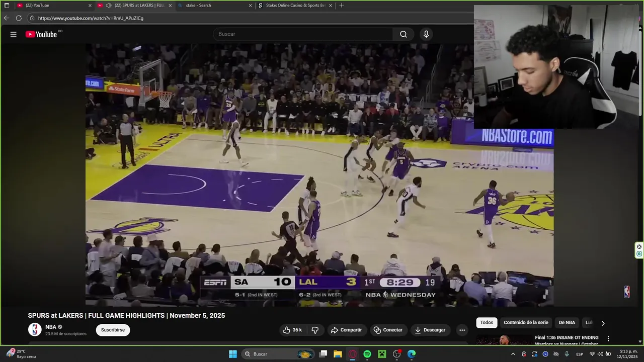Click the Conectar button

tap(388, 330)
